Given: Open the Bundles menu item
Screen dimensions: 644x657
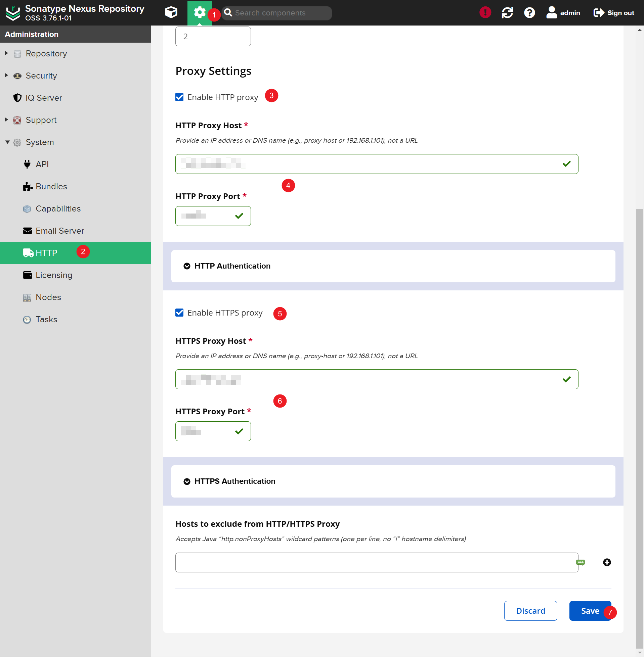Looking at the screenshot, I should click(76, 186).
